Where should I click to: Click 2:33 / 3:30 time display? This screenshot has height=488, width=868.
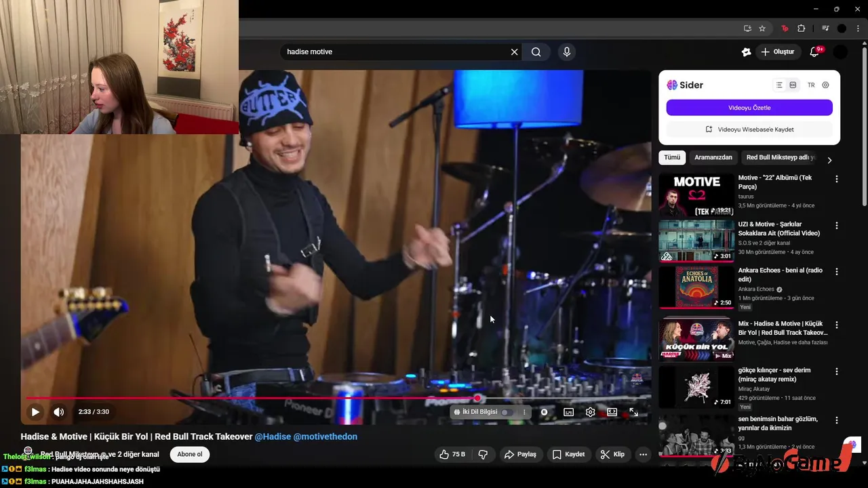[94, 411]
